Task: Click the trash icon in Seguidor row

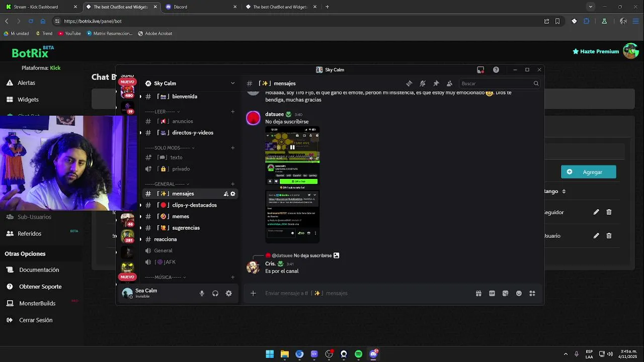Action: pos(609,212)
